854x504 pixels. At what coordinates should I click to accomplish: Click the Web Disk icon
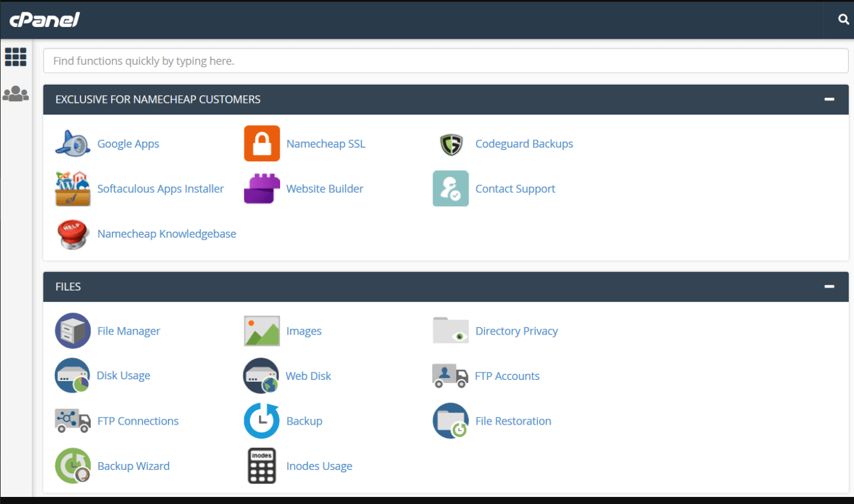click(261, 375)
